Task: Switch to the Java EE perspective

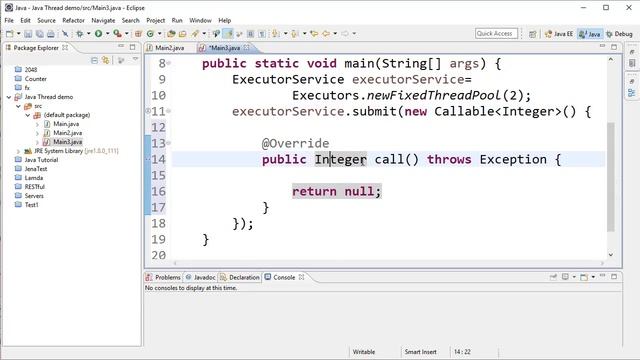Action: click(559, 34)
